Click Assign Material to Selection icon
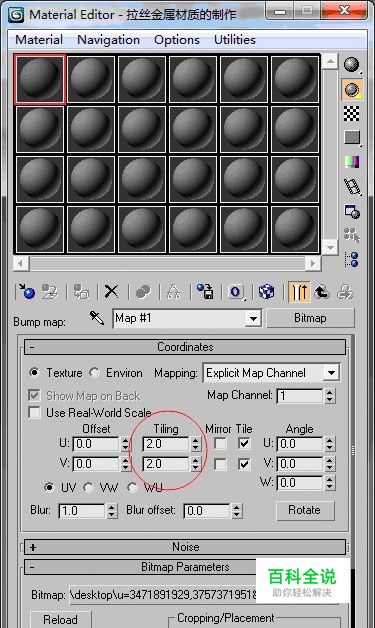The image size is (375, 628). click(81, 292)
